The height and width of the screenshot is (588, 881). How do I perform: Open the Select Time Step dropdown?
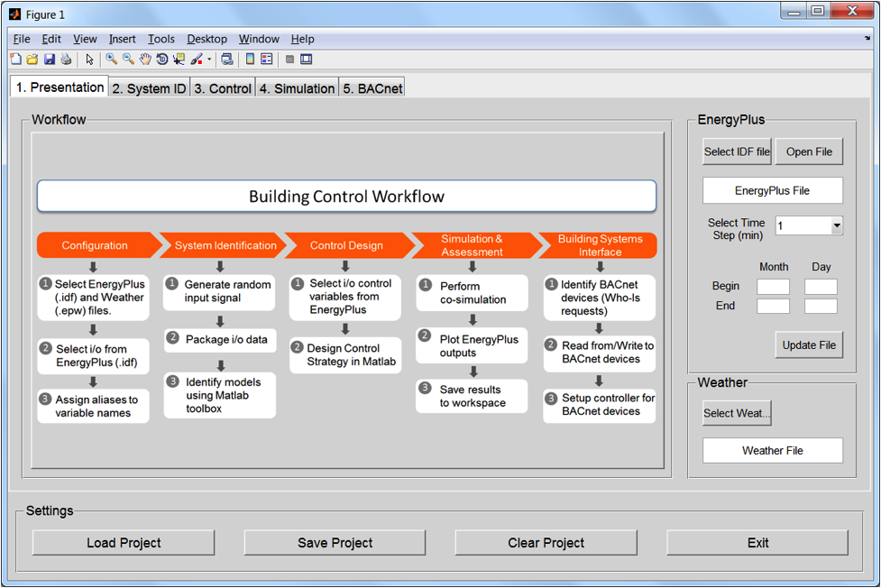(x=809, y=225)
